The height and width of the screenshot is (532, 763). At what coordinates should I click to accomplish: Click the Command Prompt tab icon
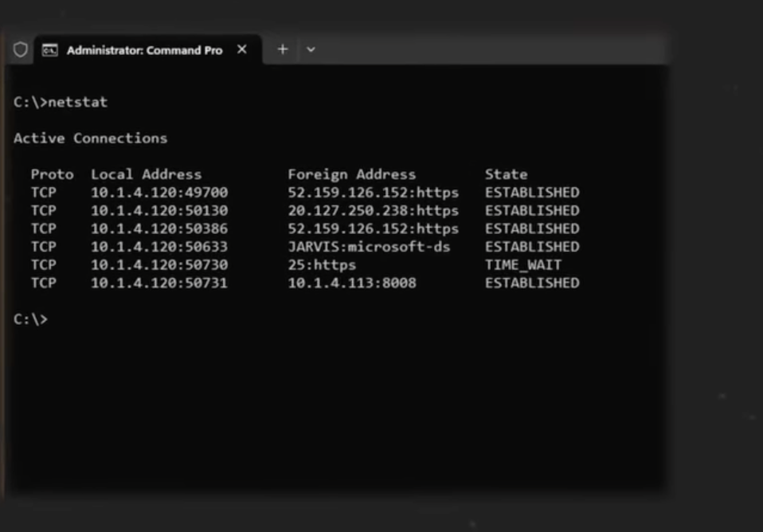tap(49, 50)
